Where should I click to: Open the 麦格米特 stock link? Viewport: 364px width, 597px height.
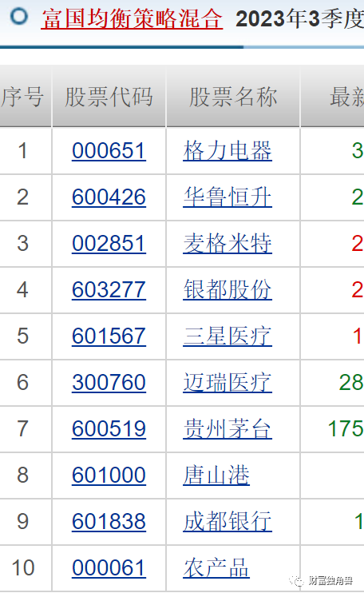pos(227,244)
